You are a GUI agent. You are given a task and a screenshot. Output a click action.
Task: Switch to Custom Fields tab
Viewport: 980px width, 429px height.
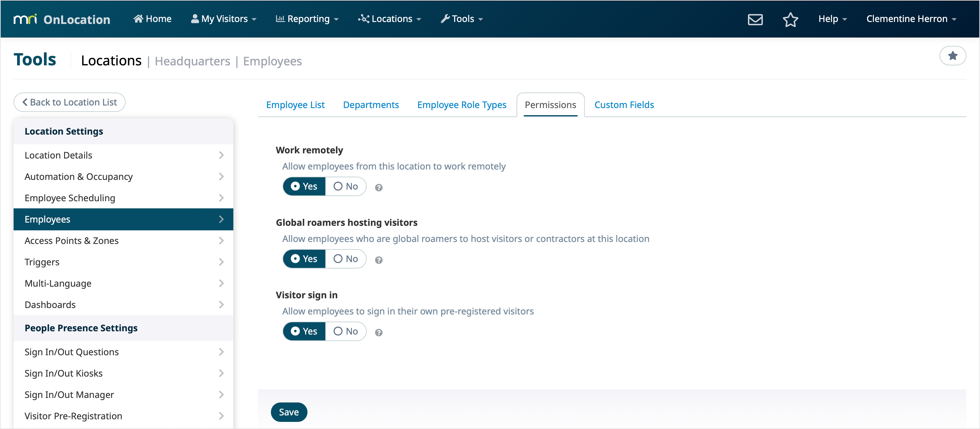point(624,105)
